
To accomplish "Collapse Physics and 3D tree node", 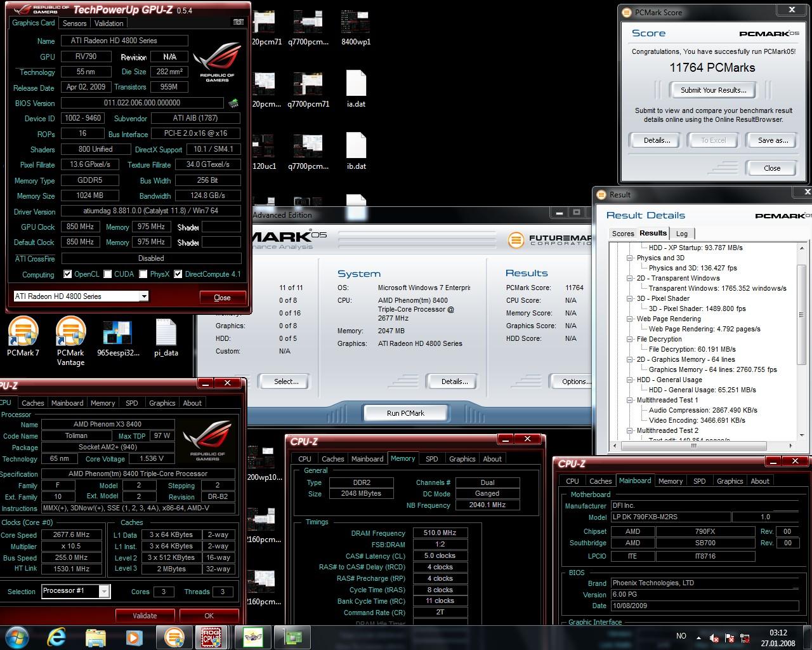I will 630,258.
